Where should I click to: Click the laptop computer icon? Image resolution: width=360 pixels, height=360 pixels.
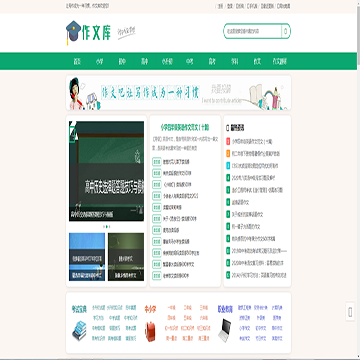pos(225,329)
